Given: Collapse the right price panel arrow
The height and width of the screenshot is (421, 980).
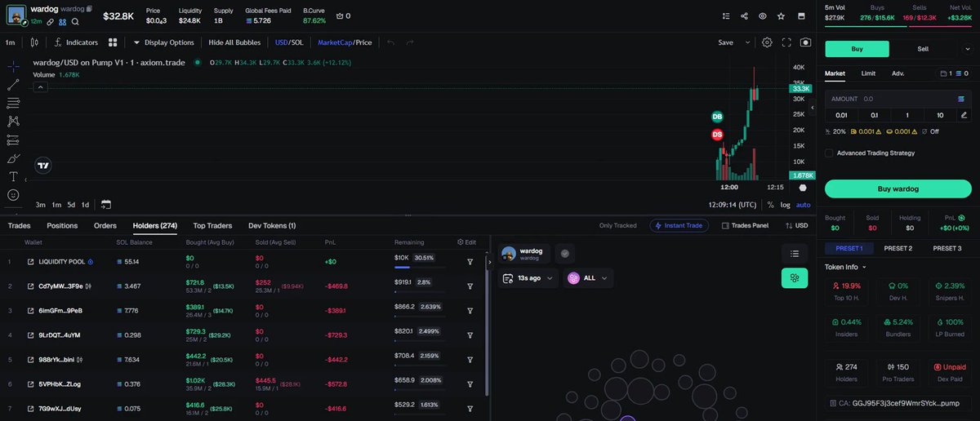Looking at the screenshot, I should click(812, 108).
